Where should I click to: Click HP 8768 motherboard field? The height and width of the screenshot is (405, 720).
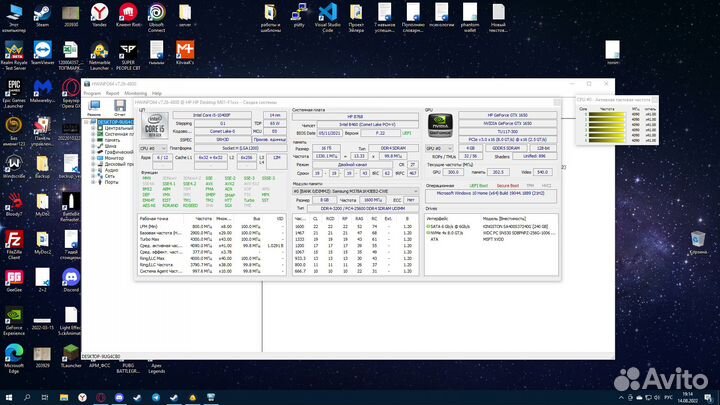coord(355,117)
